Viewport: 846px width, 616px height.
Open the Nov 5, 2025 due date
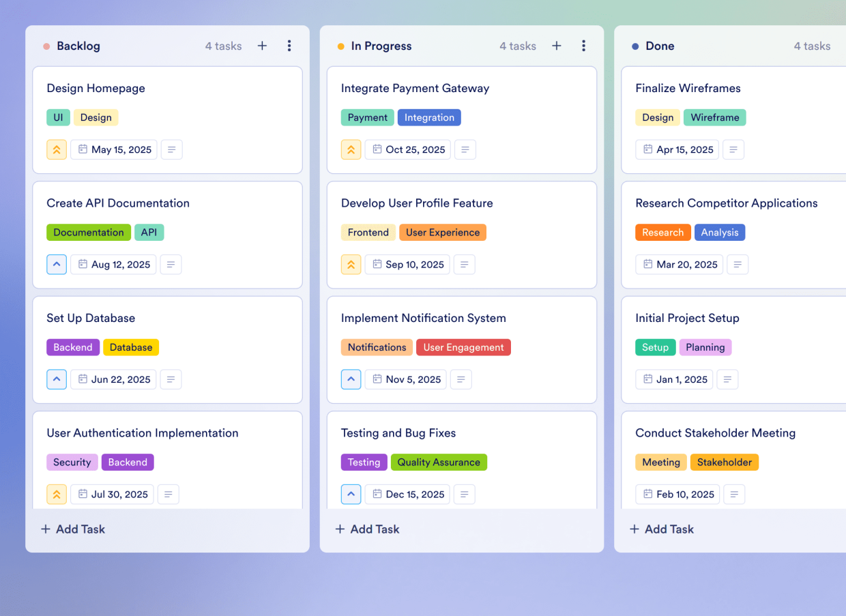pos(406,379)
